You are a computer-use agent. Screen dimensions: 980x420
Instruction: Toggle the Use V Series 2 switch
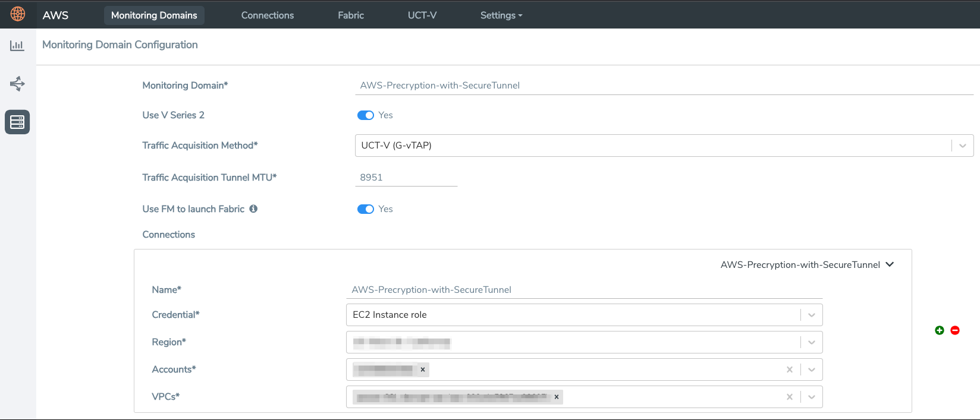pyautogui.click(x=366, y=115)
